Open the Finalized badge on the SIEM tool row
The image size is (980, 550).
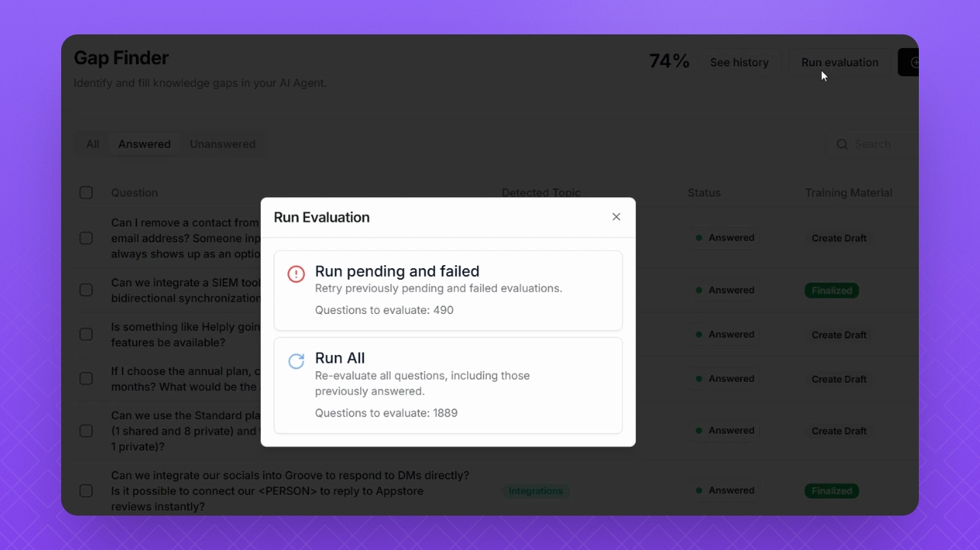point(832,290)
